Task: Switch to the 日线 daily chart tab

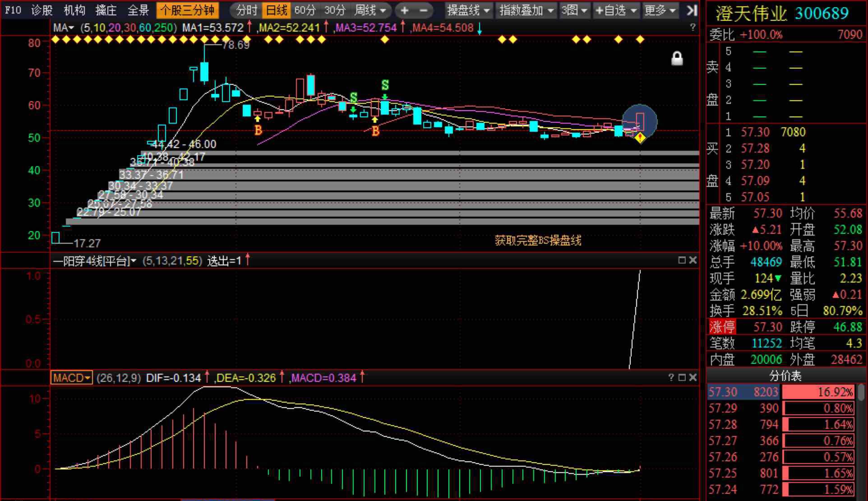Action: pos(276,10)
